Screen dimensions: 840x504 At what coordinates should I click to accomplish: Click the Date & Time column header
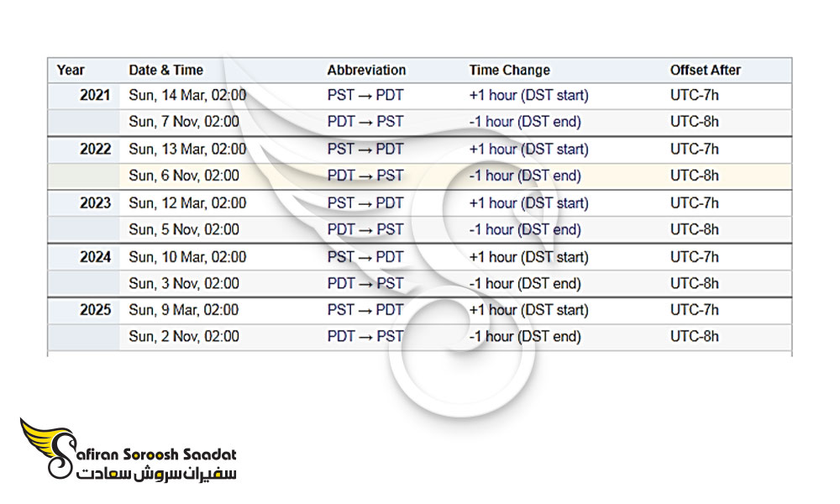point(166,71)
